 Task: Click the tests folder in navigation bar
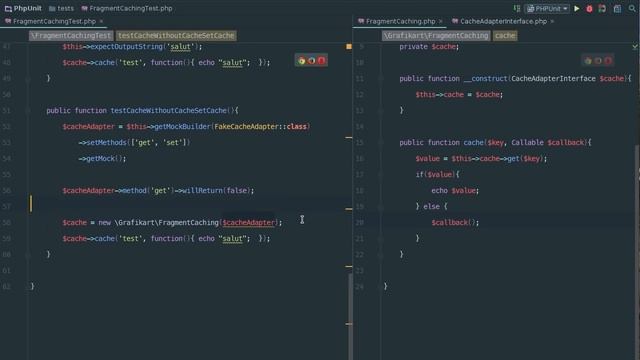point(61,8)
